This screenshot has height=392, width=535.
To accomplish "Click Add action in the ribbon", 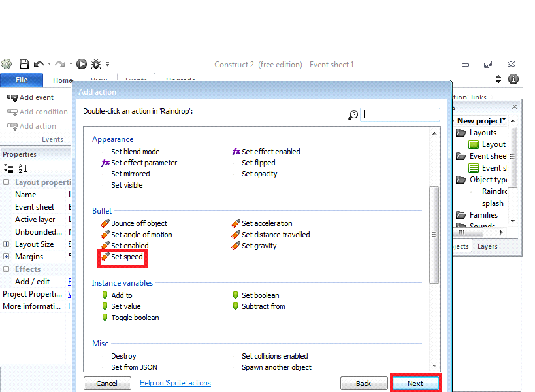I will [x=32, y=126].
